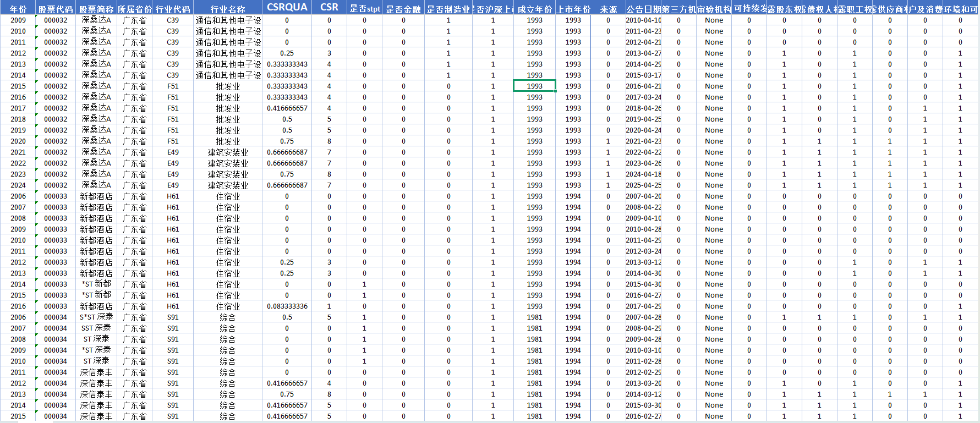This screenshot has width=980, height=423.
Task: Select 0.416666657 in the 2017 row
Action: [x=287, y=108]
